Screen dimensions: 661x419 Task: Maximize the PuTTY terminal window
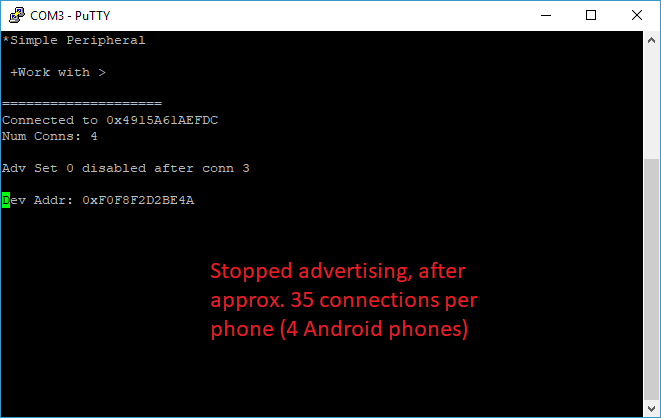(591, 16)
